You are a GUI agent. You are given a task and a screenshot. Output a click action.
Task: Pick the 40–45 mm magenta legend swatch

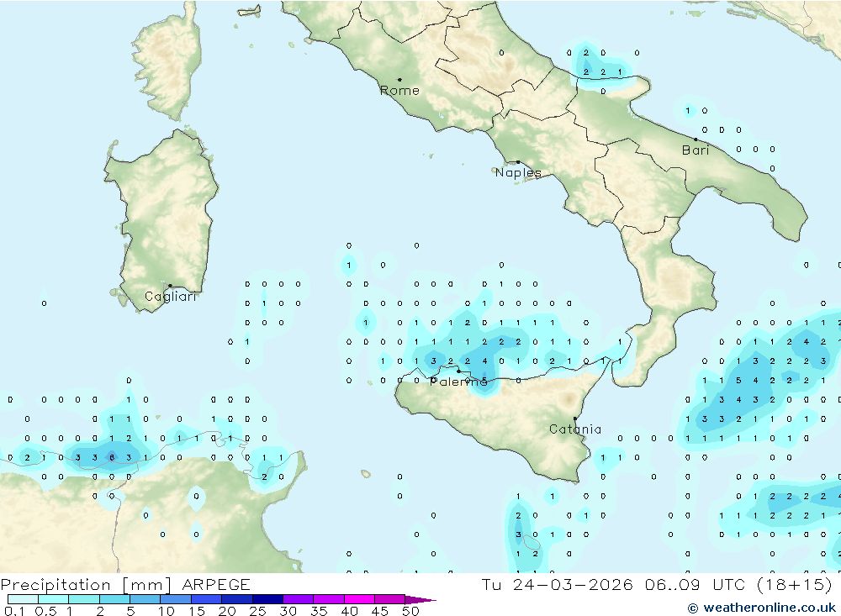click(359, 599)
